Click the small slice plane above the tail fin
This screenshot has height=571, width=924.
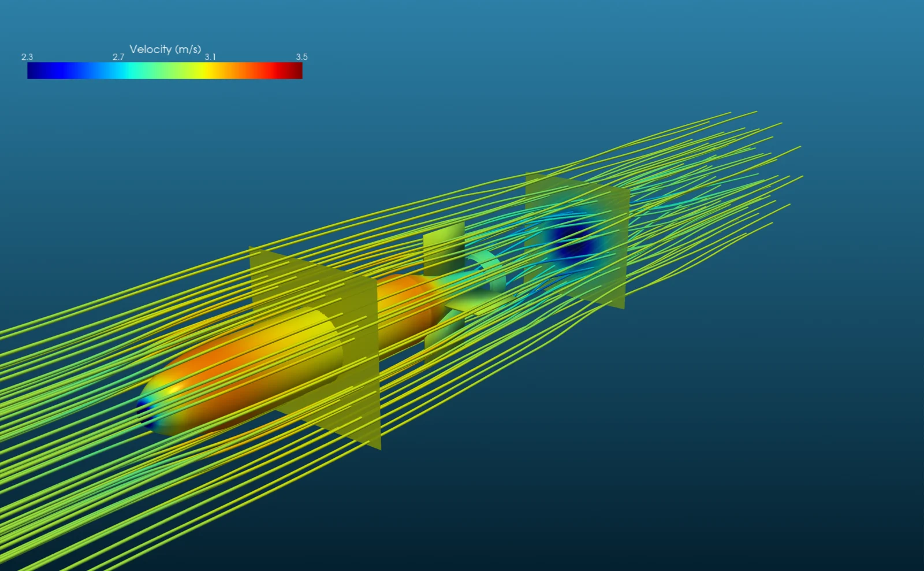[x=444, y=249]
